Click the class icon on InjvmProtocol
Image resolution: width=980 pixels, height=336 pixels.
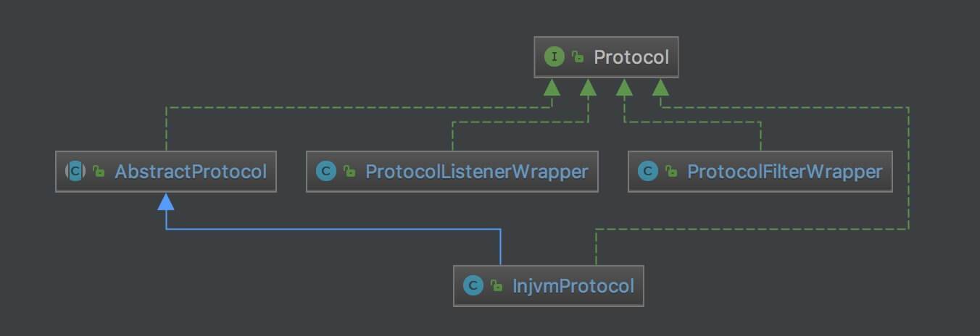click(x=473, y=285)
